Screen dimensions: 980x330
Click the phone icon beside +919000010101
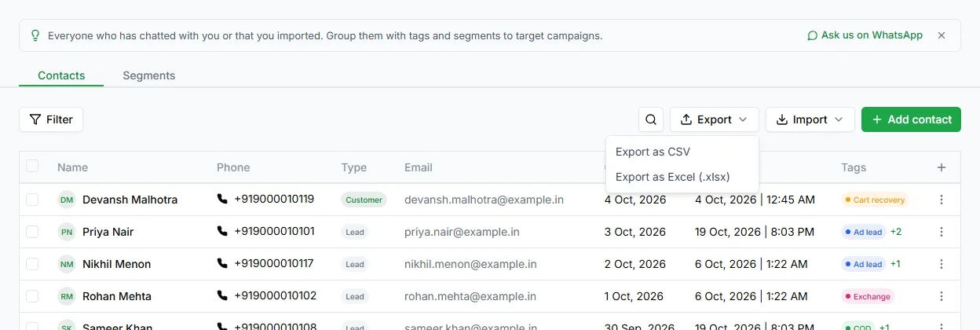coord(222,231)
